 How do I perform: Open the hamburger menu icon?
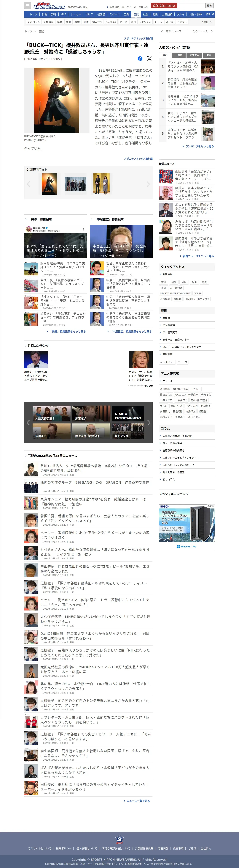28,6
